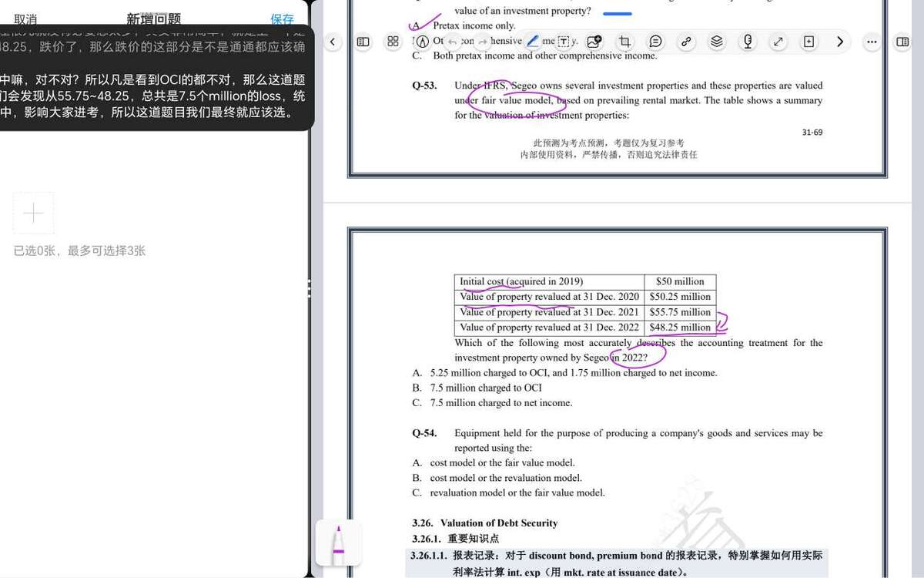Screen dimensions: 924x578
Task: Click the 'Q-53.' question label
Action: tap(424, 86)
